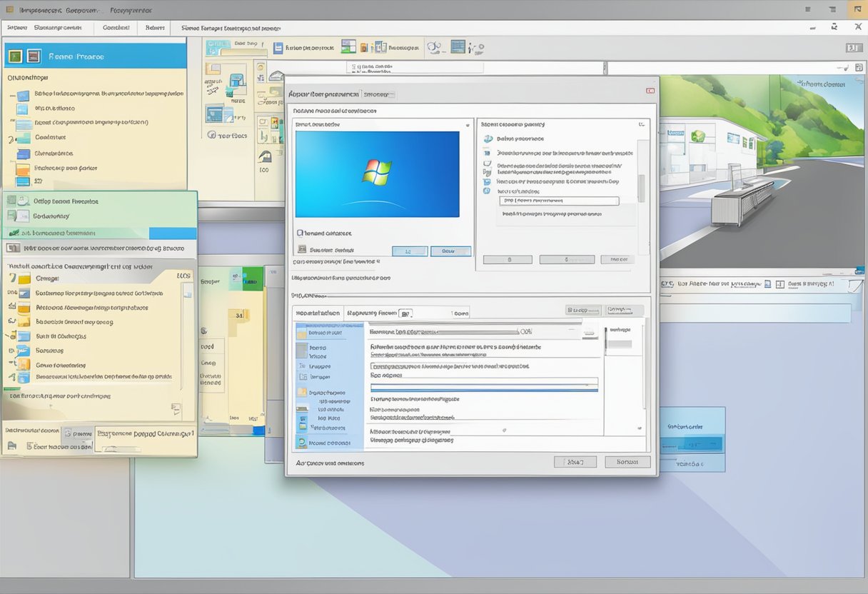The image size is (868, 594).
Task: Click the blue document icon in top toolbar
Action: (x=278, y=48)
